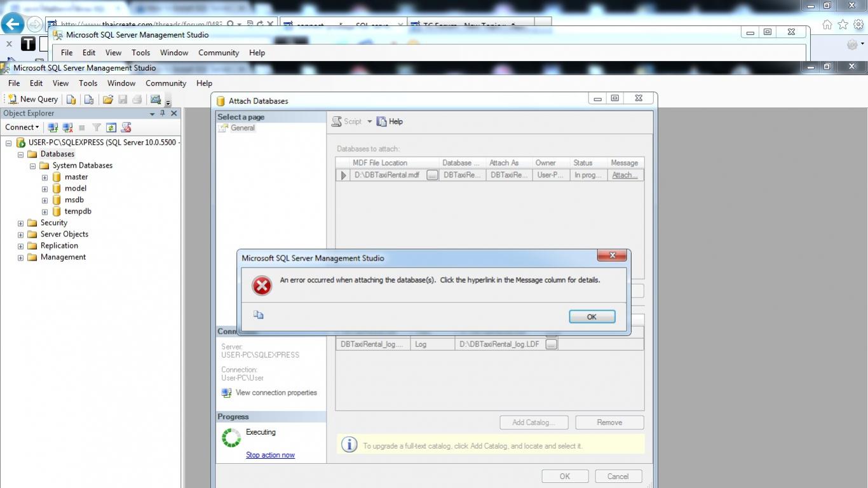Open View connection properties link
This screenshot has width=868, height=488.
click(x=276, y=393)
